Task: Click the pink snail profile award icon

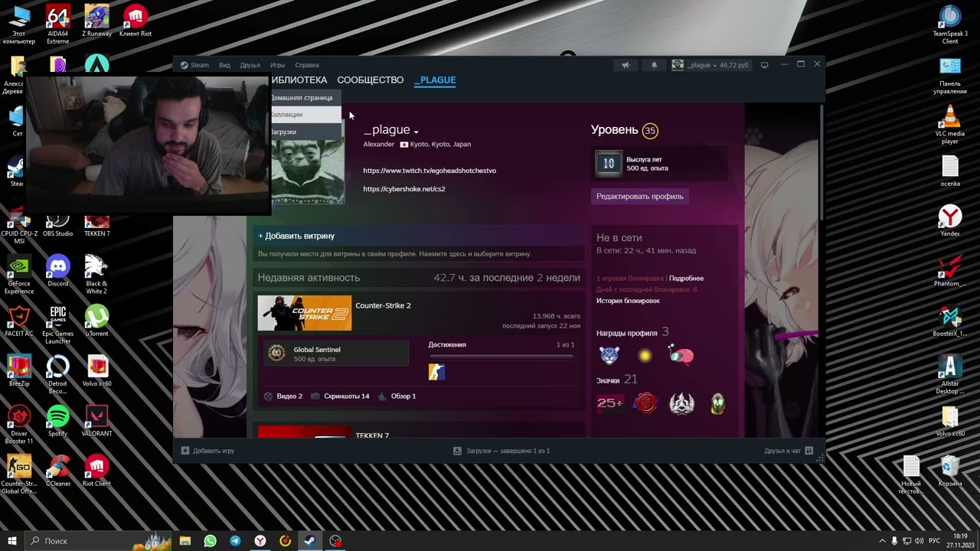Action: click(x=681, y=355)
